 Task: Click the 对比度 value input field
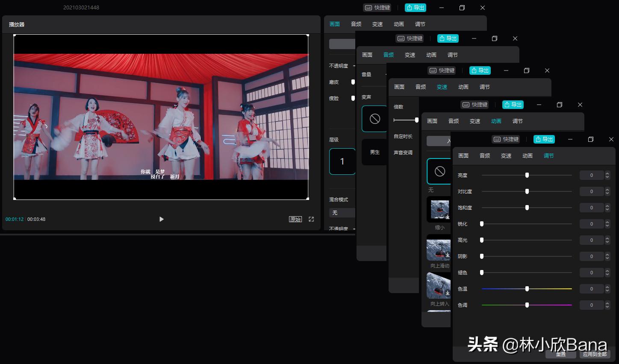pyautogui.click(x=592, y=191)
